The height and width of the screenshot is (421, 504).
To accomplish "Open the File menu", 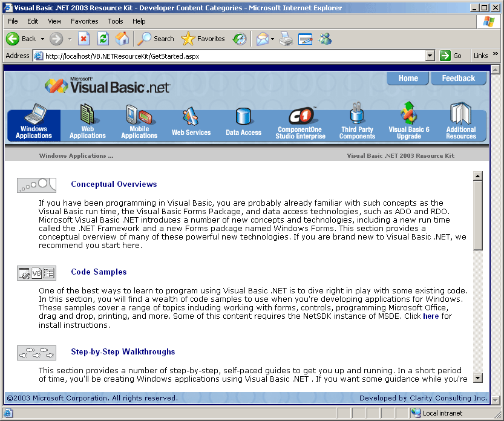I will 13,21.
